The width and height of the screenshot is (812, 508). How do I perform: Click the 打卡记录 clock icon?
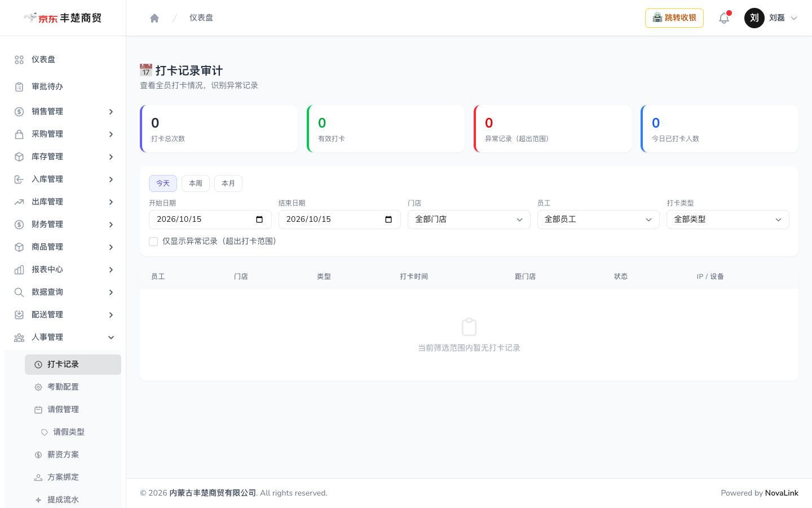(38, 365)
